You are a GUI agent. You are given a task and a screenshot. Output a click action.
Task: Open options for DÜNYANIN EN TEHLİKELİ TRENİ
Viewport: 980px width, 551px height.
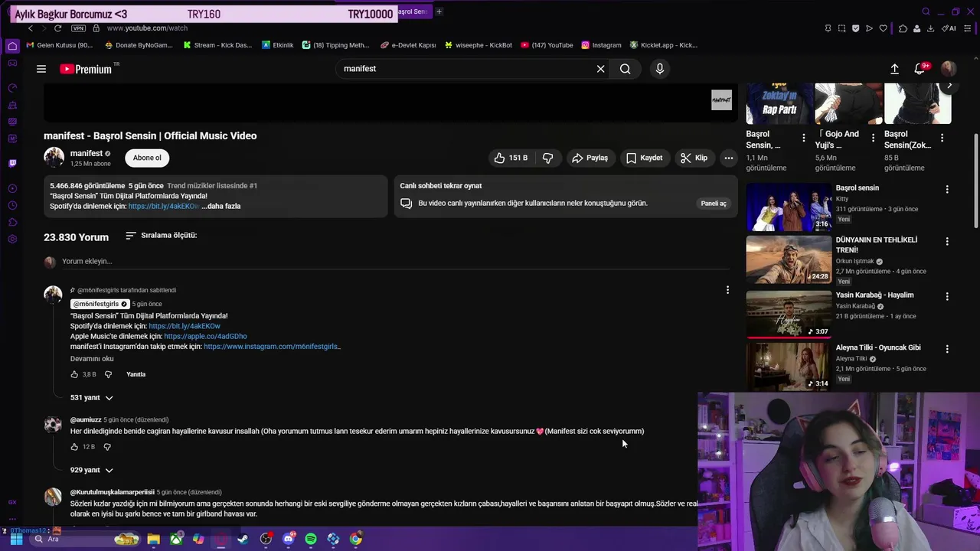(x=947, y=241)
